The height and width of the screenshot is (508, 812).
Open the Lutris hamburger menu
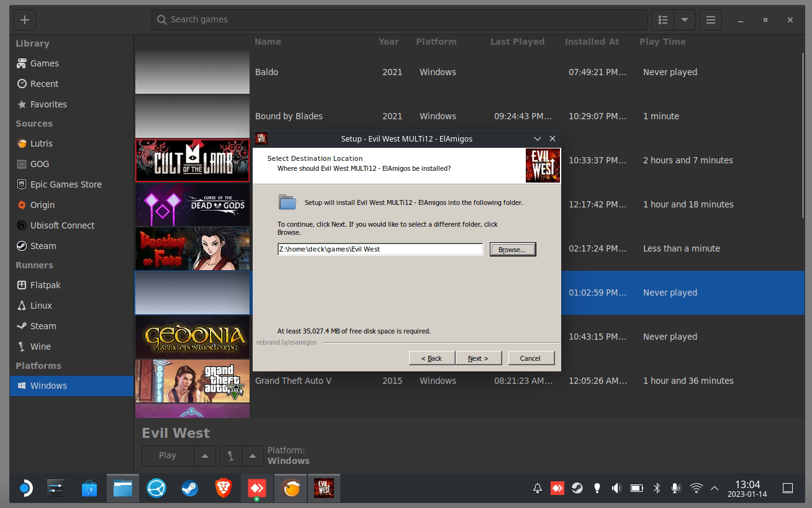(x=711, y=20)
